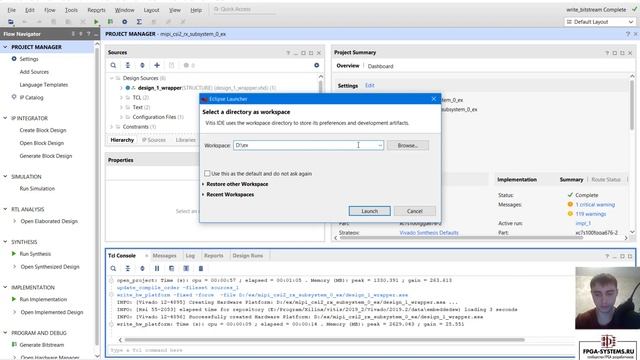Click the green Run flow toolbar icon
The height and width of the screenshot is (360, 640).
(96, 22)
